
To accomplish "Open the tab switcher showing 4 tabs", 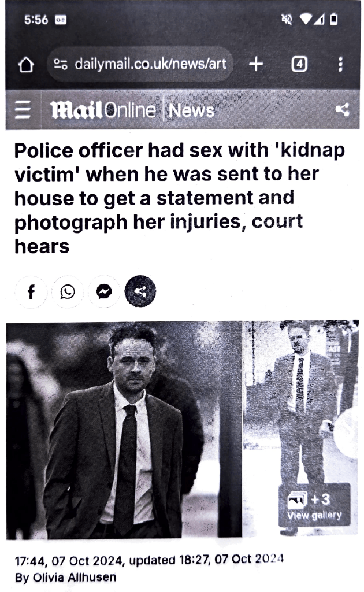I will tap(299, 64).
